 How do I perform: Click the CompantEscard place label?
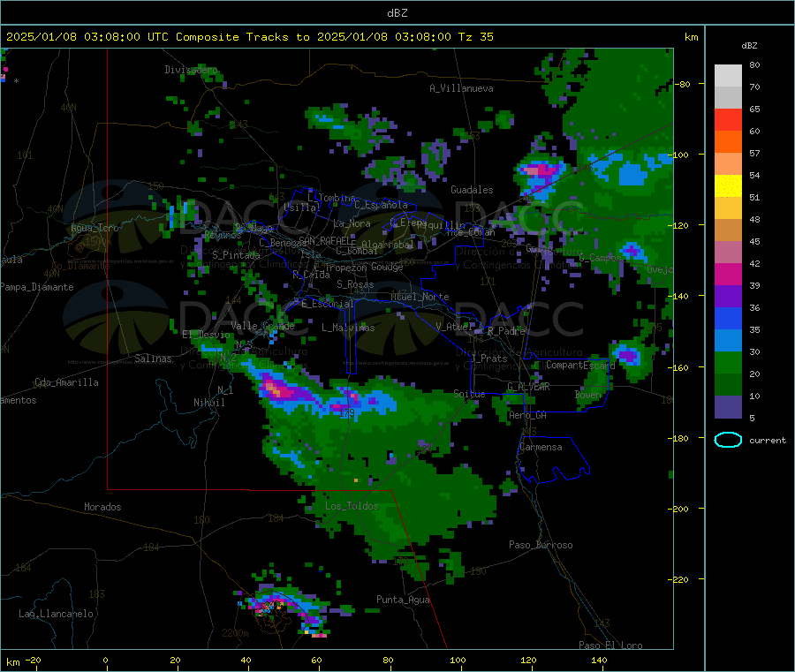tap(580, 365)
